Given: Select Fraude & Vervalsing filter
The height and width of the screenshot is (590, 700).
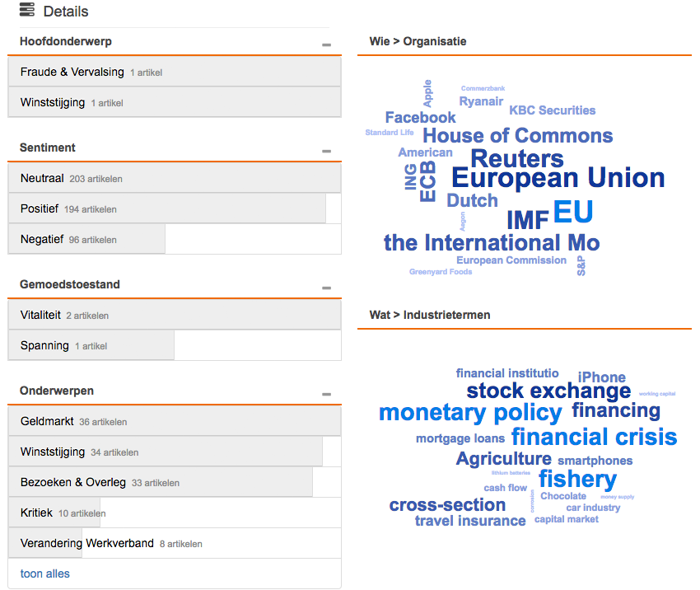Looking at the screenshot, I should click(175, 72).
